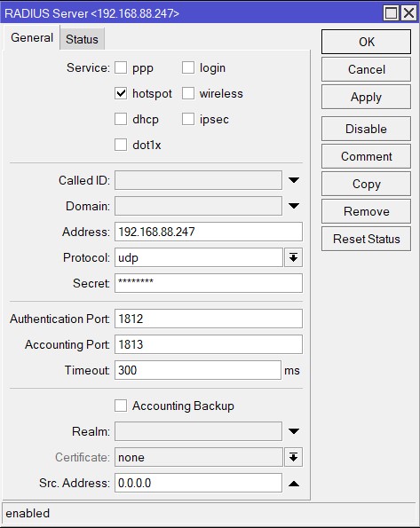Click into the Secret password field

209,283
